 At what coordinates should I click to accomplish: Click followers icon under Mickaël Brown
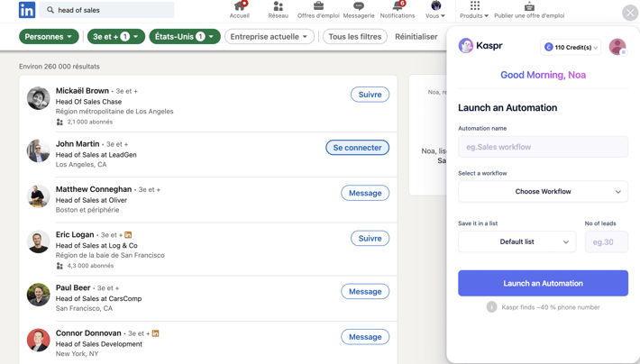click(59, 122)
